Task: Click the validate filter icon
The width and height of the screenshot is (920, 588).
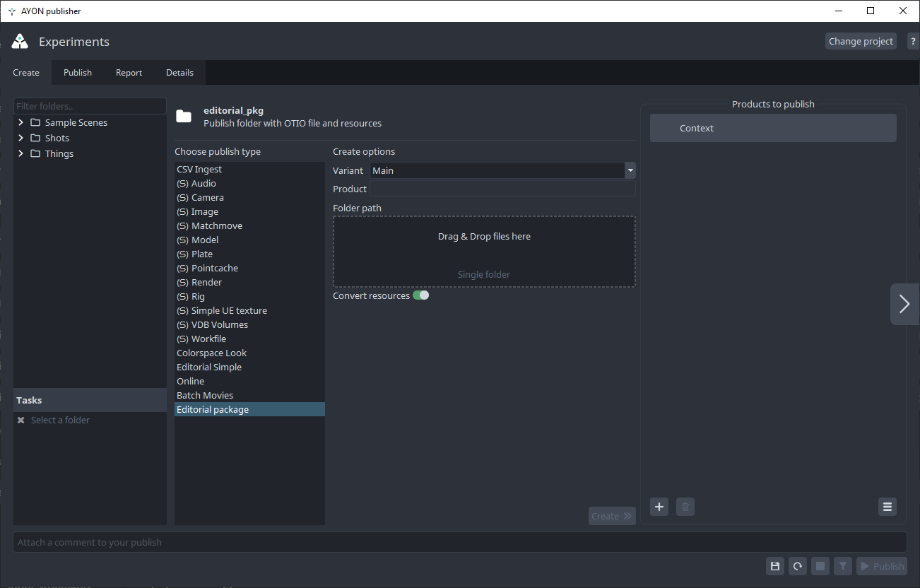Action: [842, 566]
